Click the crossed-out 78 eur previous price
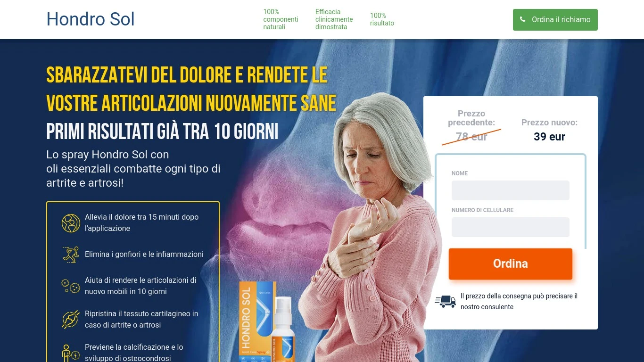The image size is (644, 362). pos(471,137)
